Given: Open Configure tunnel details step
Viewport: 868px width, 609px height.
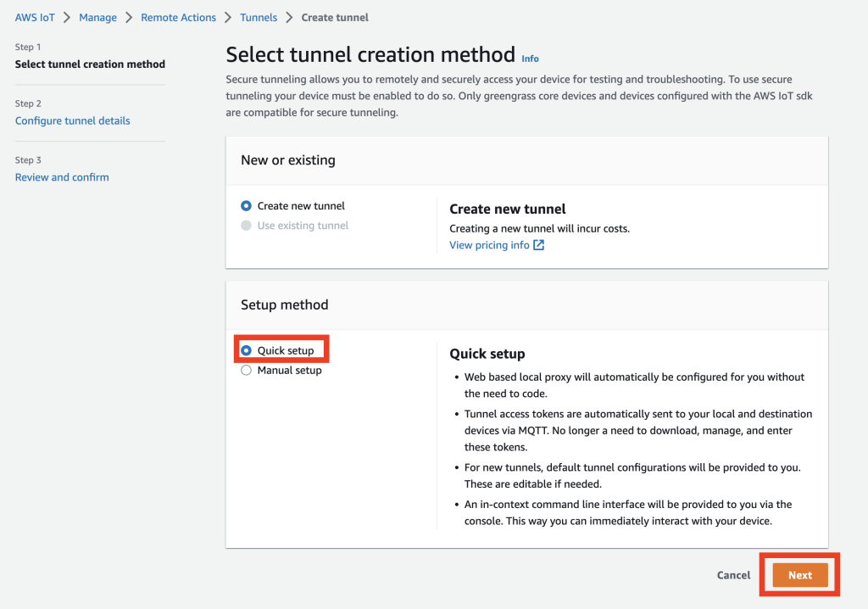Looking at the screenshot, I should pos(73,121).
